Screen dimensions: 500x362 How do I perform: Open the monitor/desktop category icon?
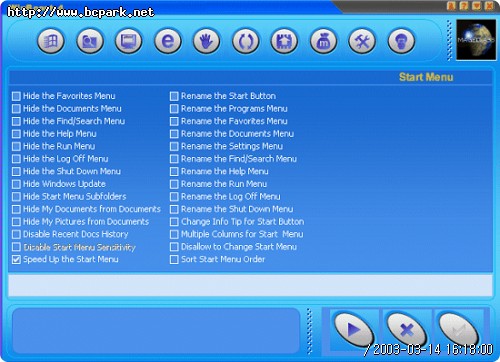point(129,42)
